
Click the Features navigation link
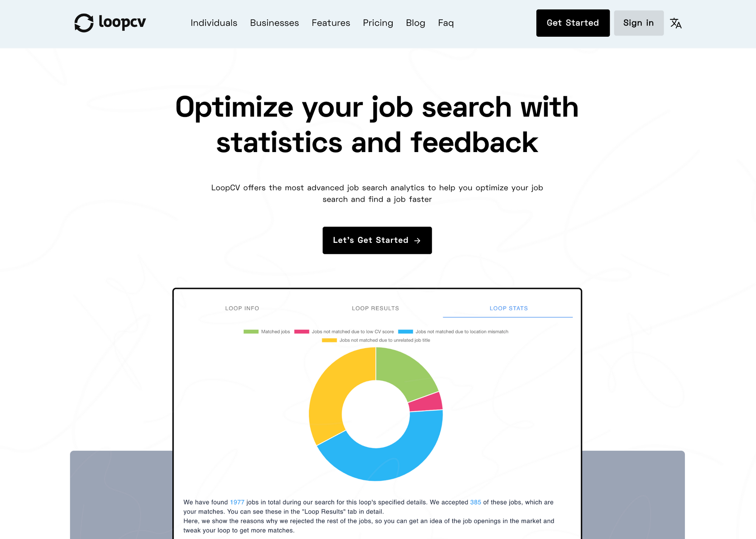[x=331, y=23]
